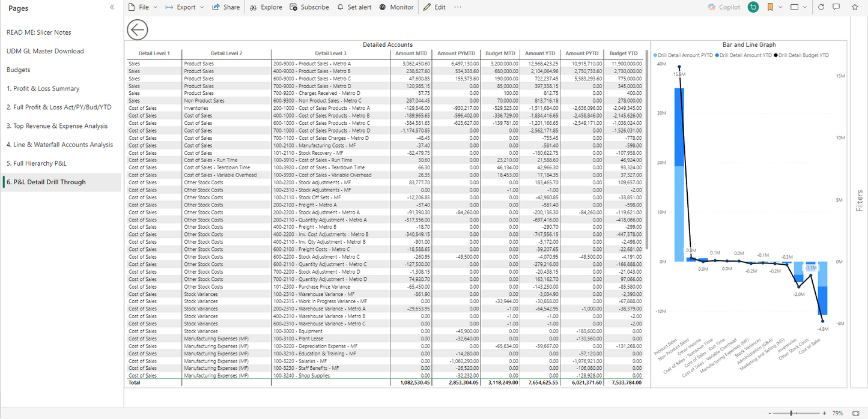
Task: Click the Share button
Action: pos(226,7)
